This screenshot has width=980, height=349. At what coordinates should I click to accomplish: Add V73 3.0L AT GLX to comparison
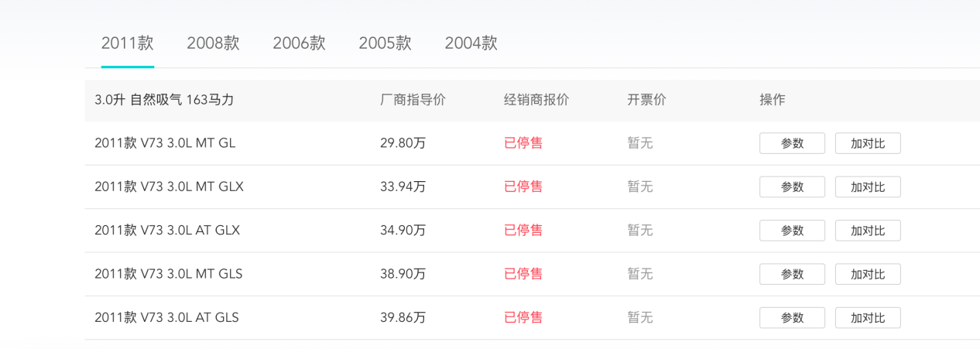(868, 231)
